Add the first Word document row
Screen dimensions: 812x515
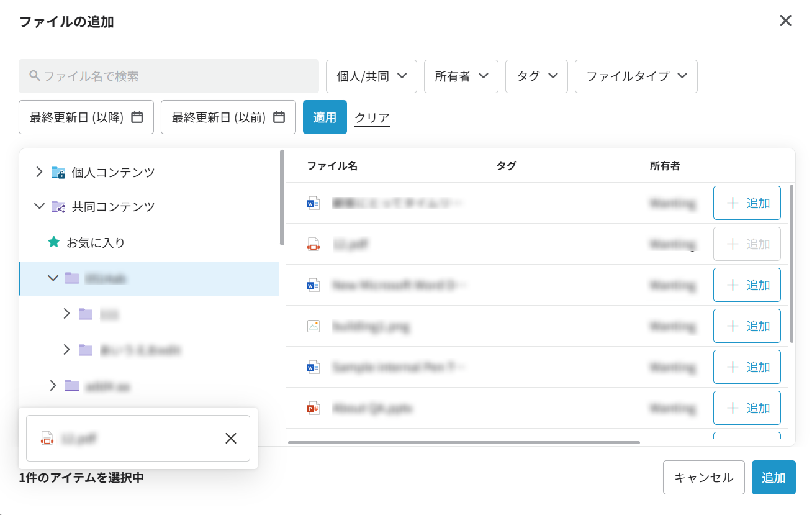(747, 203)
